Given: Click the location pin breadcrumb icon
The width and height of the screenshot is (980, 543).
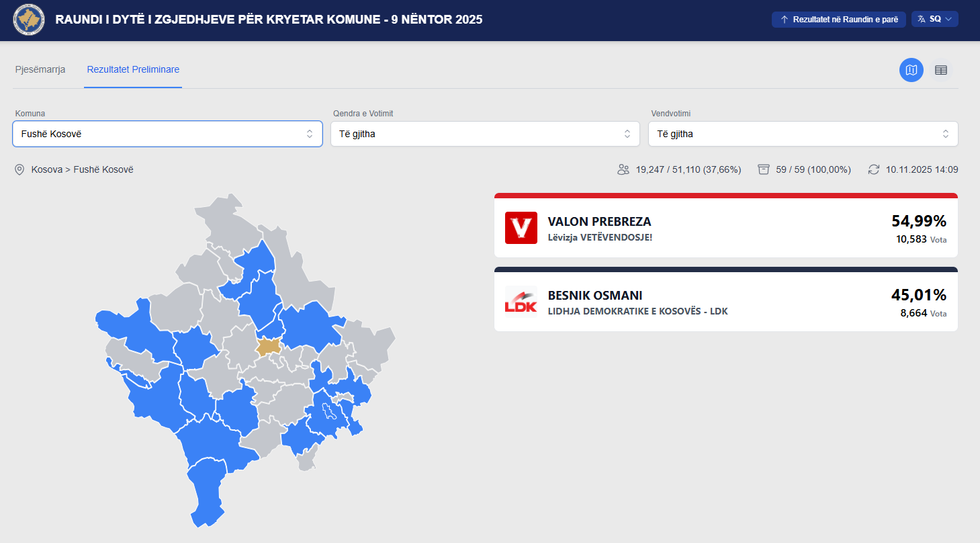Looking at the screenshot, I should pyautogui.click(x=19, y=170).
